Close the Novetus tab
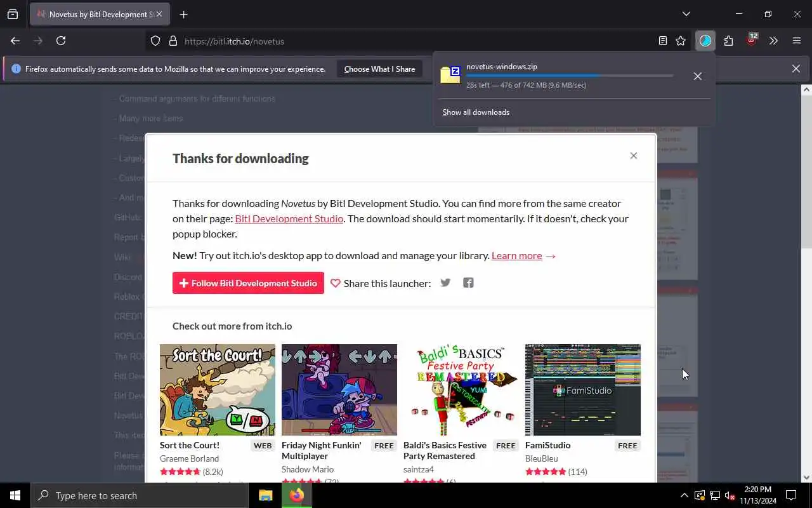The width and height of the screenshot is (812, 508). pyautogui.click(x=159, y=14)
